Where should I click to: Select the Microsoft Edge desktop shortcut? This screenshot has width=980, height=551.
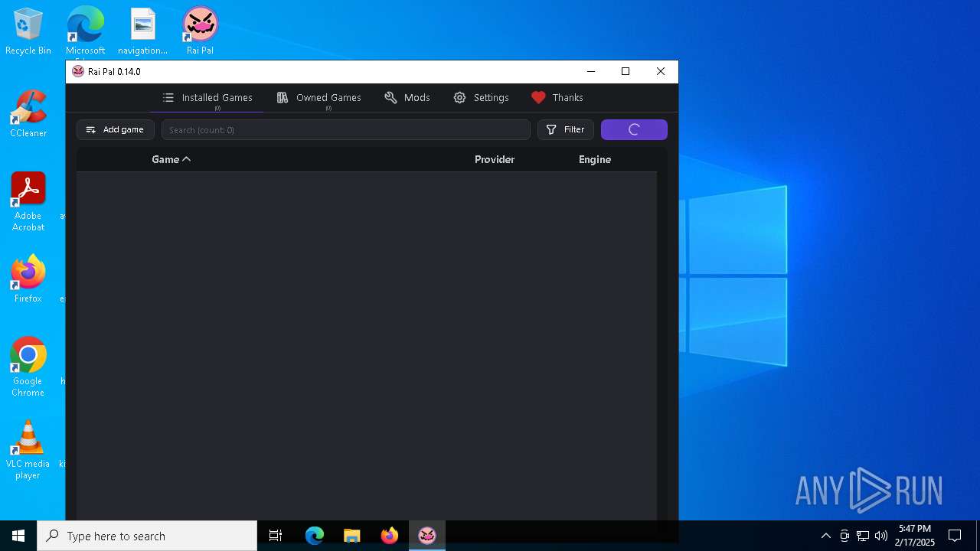[x=85, y=32]
